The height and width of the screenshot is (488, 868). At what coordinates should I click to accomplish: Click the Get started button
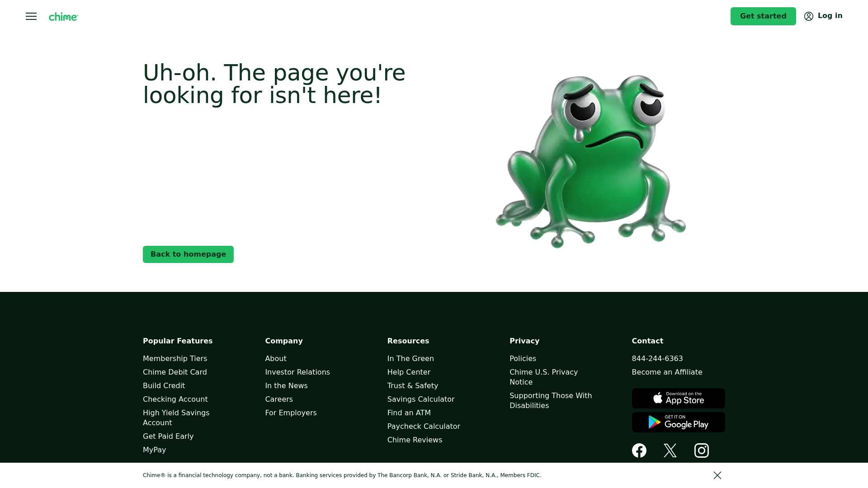[x=763, y=16]
